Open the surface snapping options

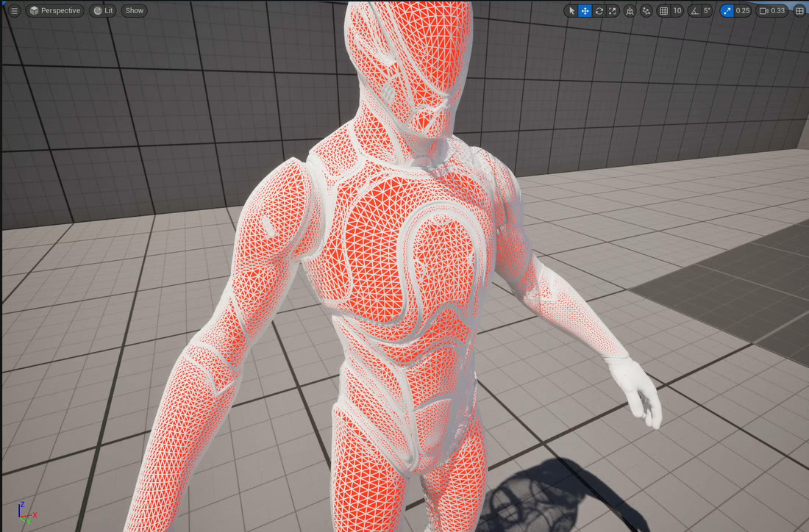pos(646,10)
